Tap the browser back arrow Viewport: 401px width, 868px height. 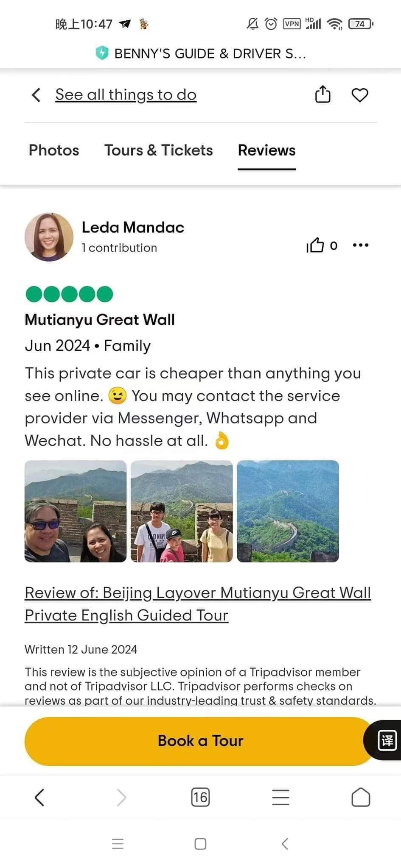coord(39,797)
